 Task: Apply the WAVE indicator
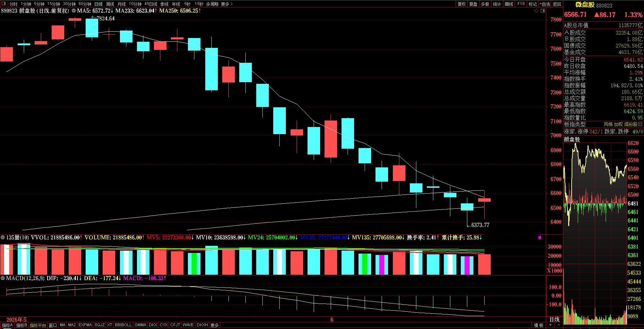click(x=188, y=325)
